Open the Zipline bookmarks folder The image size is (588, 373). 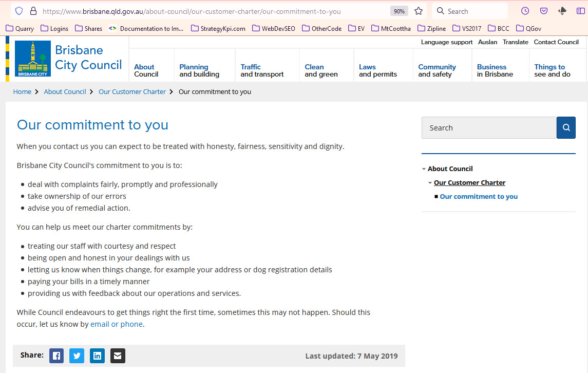431,29
